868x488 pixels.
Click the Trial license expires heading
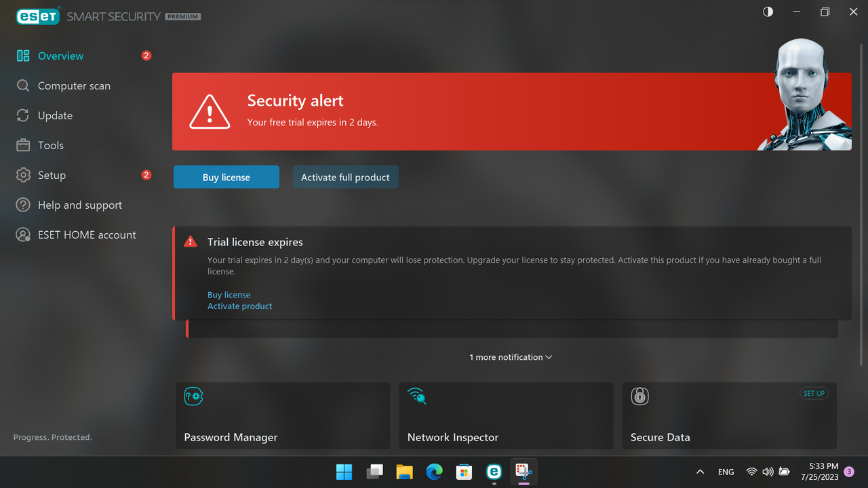click(255, 242)
